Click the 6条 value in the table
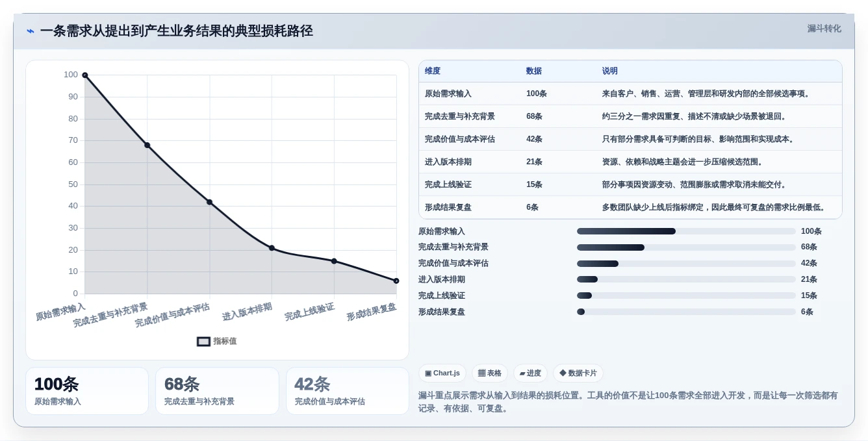The image size is (868, 441). coord(532,207)
